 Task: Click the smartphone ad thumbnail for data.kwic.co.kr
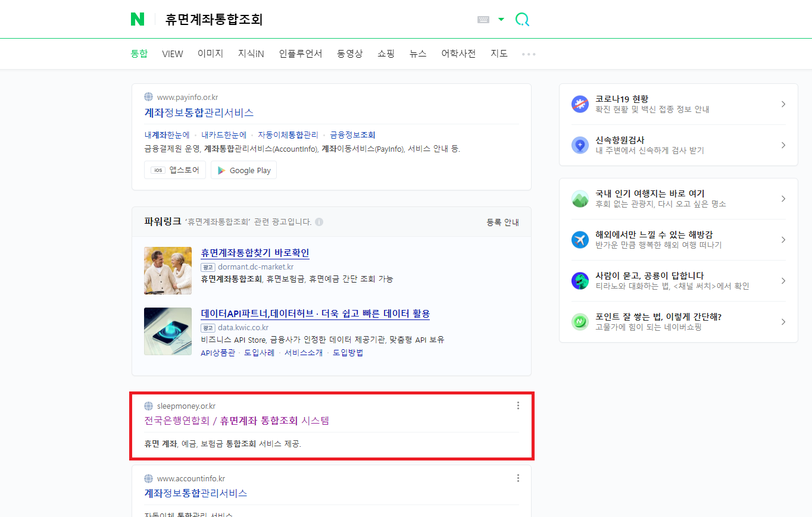168,331
